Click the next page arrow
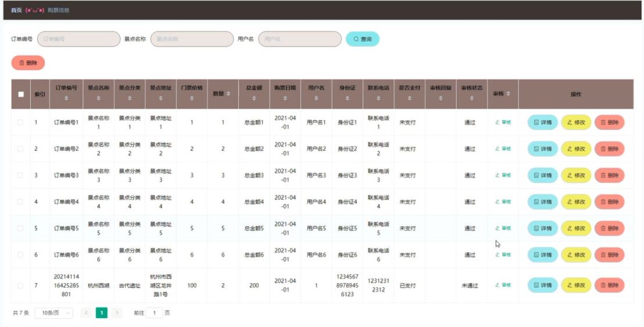 pos(117,313)
